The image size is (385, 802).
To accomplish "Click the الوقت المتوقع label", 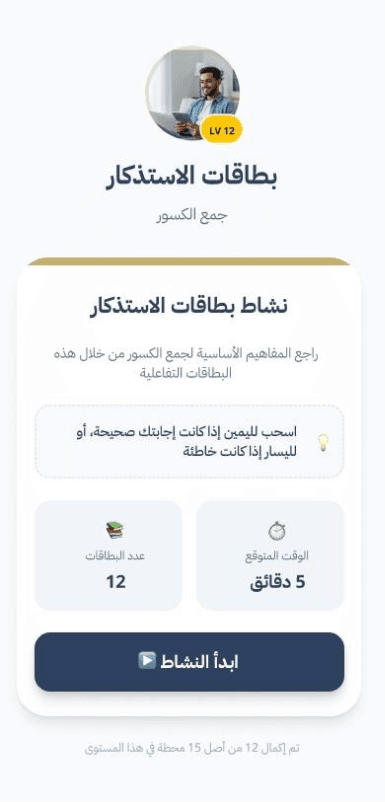I will click(277, 556).
